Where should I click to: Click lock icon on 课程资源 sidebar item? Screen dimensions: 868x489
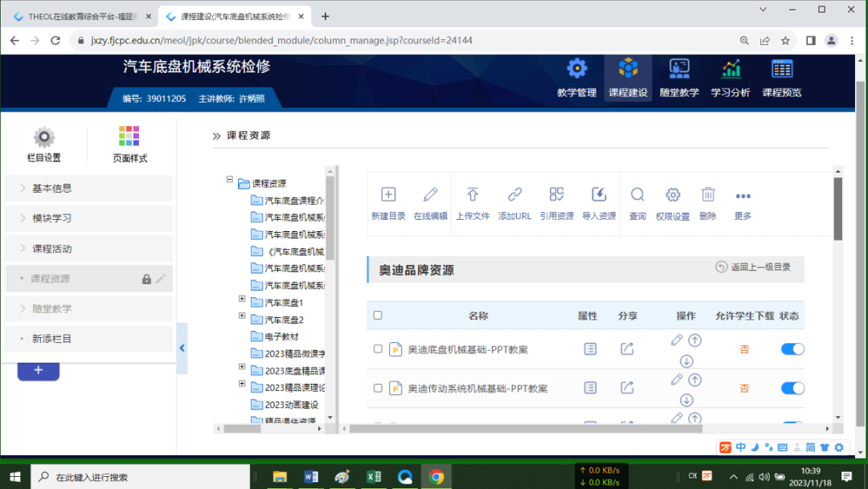(x=146, y=279)
